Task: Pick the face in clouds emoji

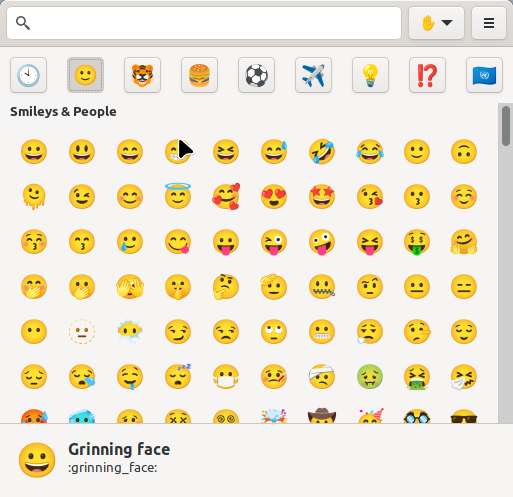Action: (x=130, y=332)
